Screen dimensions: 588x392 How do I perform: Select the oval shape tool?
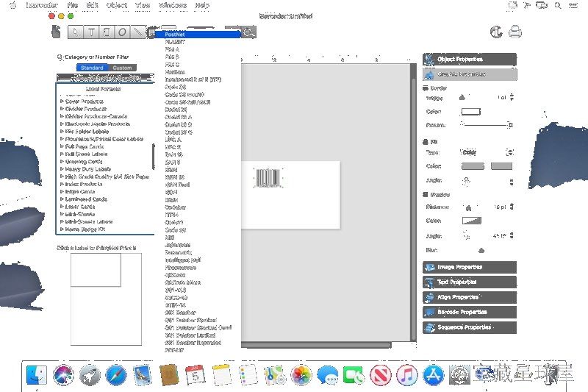tap(122, 32)
